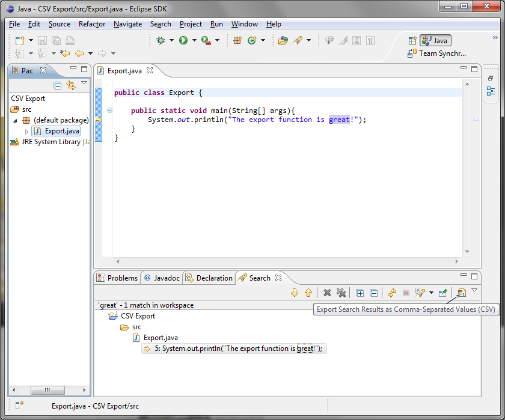Click the Open Perspective icon
The image size is (505, 420).
(x=412, y=40)
